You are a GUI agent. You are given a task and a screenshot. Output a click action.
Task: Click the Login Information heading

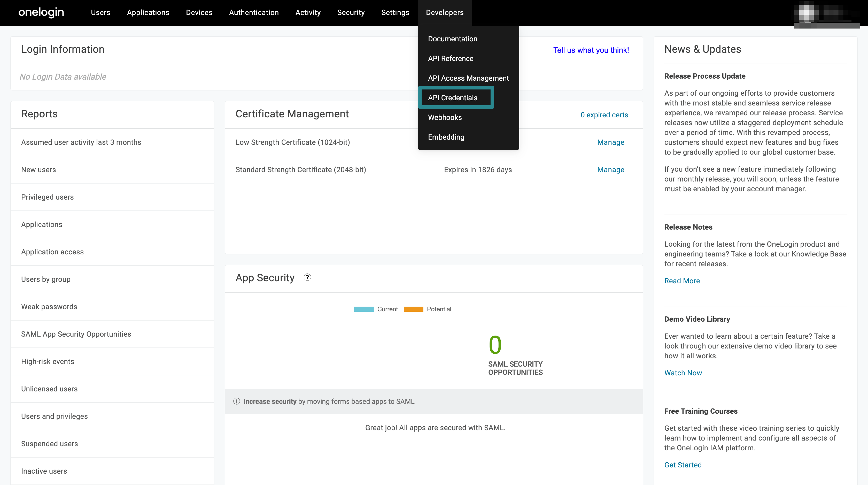[x=63, y=49]
